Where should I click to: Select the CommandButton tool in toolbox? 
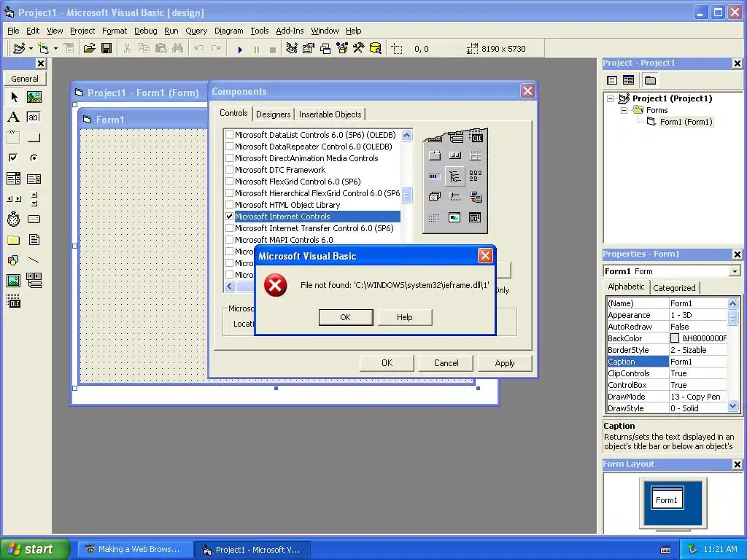coord(34,138)
